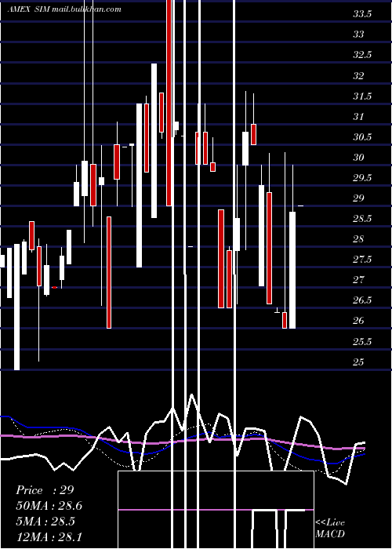Click the 26.5 price axis label
Viewport: 392px width, 549px height.
pos(362,300)
